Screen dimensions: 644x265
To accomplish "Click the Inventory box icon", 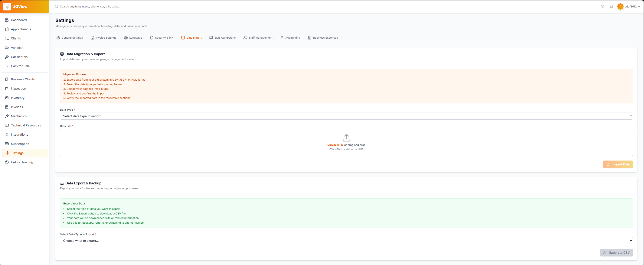I will point(7,98).
